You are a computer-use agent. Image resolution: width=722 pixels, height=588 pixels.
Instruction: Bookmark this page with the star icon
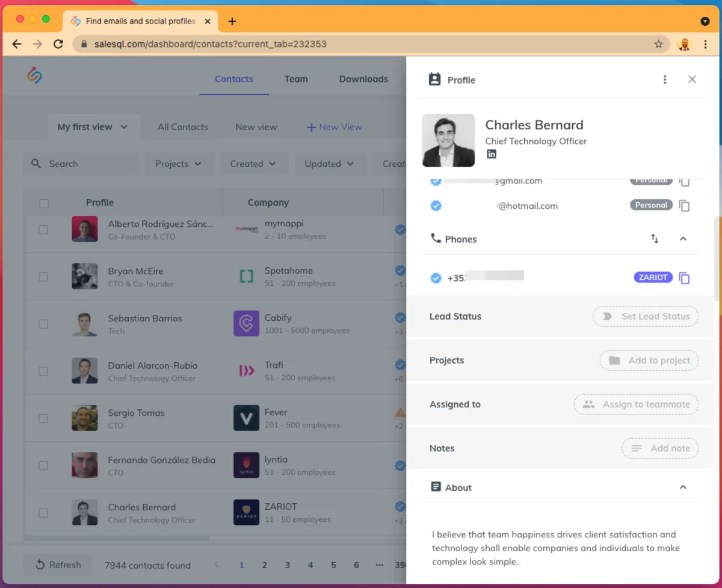pos(658,44)
